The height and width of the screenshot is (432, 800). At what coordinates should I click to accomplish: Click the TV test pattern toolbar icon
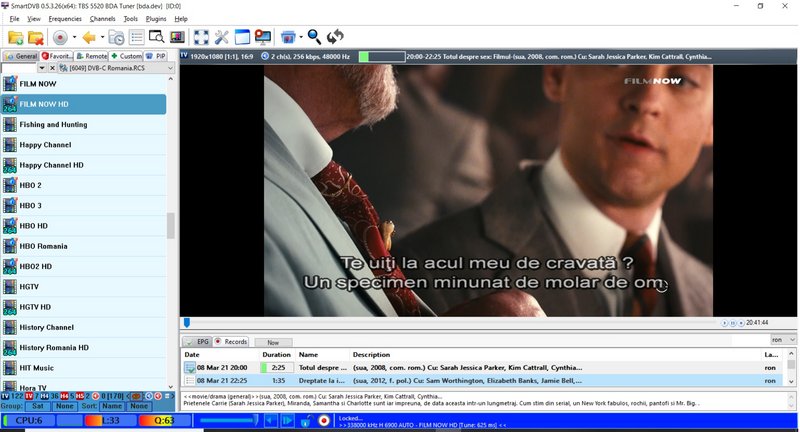(177, 37)
